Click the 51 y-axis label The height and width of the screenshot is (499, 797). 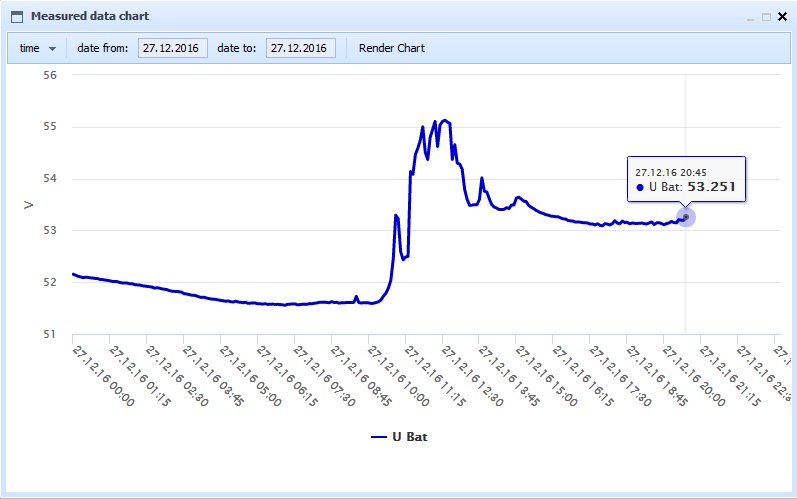click(50, 334)
